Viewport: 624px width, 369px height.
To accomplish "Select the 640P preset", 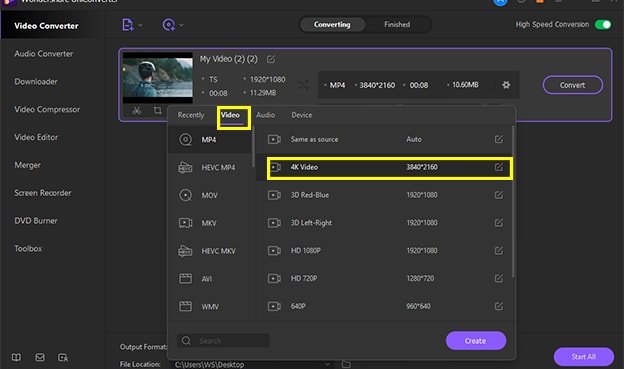I will [384, 306].
